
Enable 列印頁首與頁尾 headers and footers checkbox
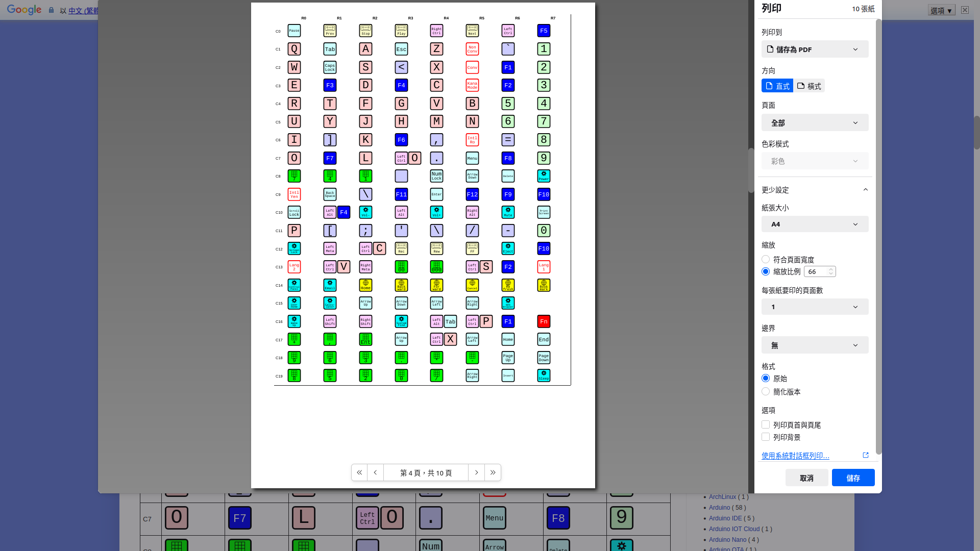click(766, 424)
